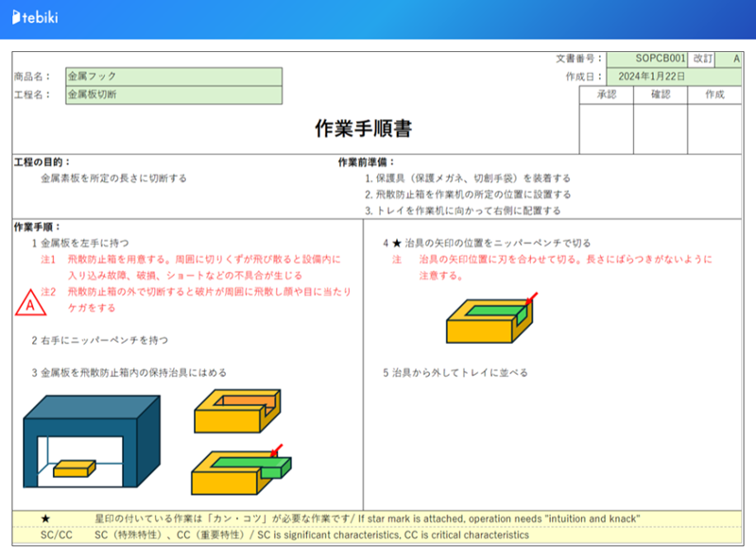
Task: Click the empty stamp box under 確認
Action: 661,128
